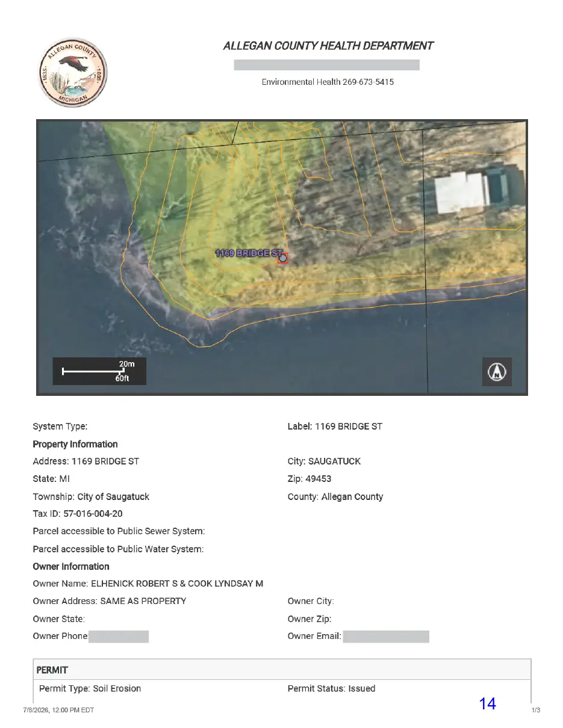The width and height of the screenshot is (563, 728).
Task: Click the 'Owner Zip:' label
Action: [x=309, y=618]
